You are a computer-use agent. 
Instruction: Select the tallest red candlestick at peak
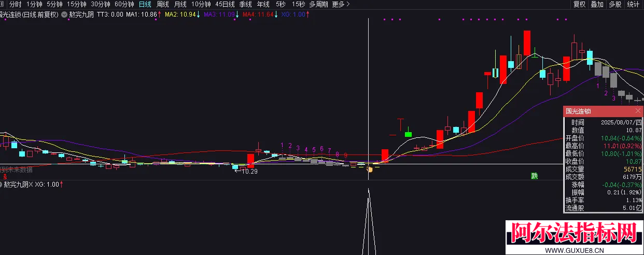[x=527, y=43]
